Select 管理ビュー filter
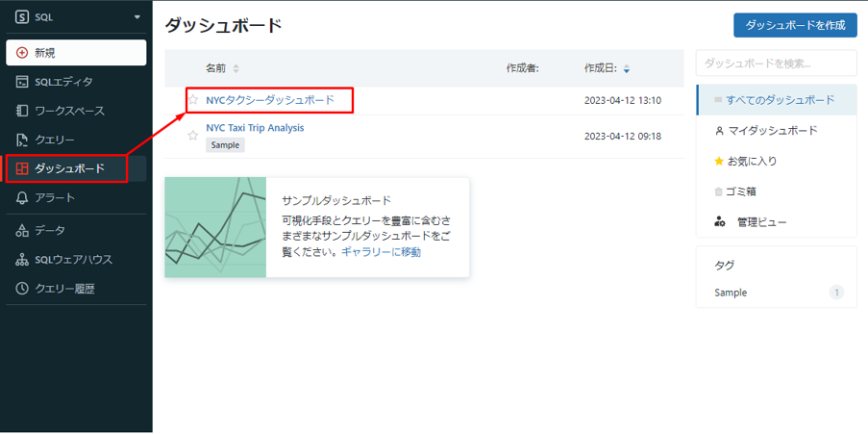This screenshot has height=434, width=868. 777,222
